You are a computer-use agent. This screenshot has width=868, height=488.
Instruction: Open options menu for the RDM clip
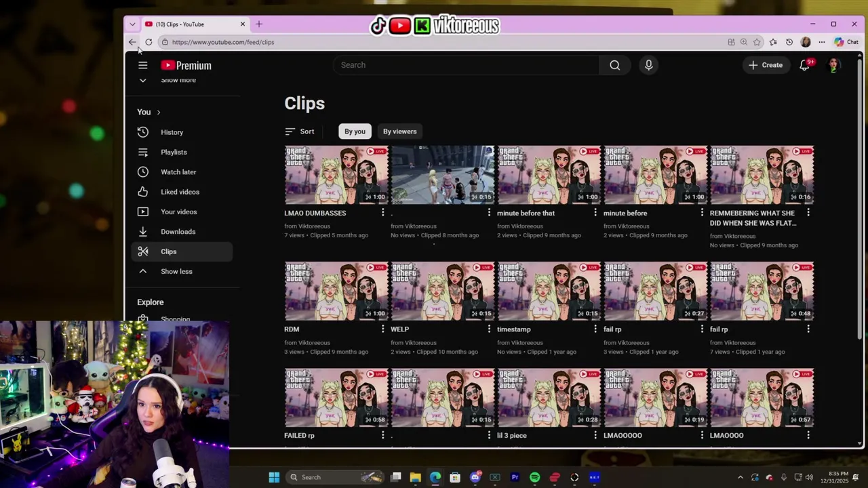(x=382, y=329)
